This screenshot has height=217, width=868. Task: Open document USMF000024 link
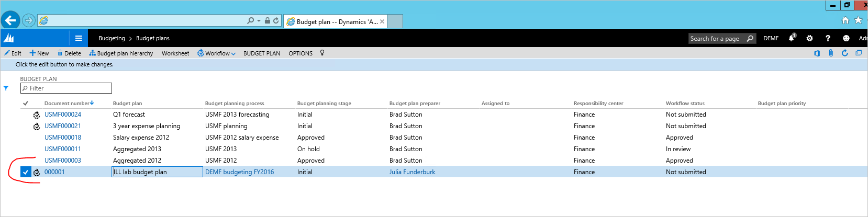point(63,115)
